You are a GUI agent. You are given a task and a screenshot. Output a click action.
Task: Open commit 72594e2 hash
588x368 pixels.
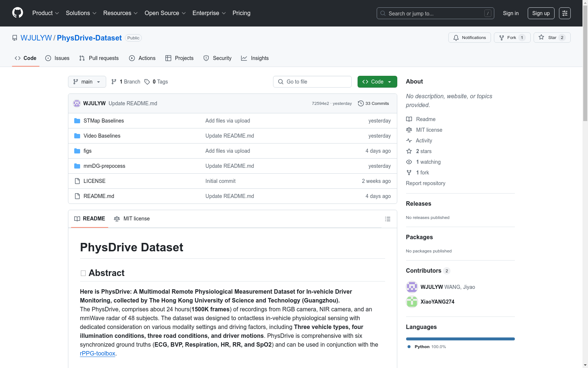[x=320, y=103]
